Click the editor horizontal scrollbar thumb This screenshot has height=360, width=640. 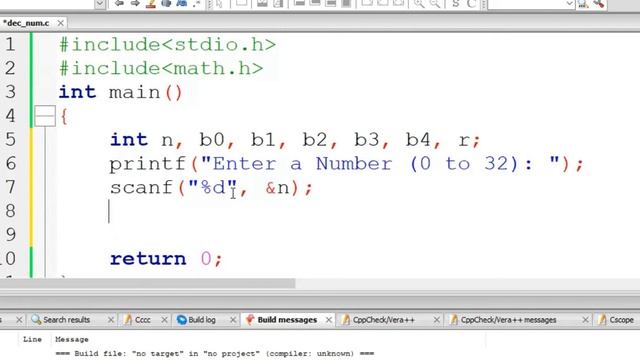[147, 283]
